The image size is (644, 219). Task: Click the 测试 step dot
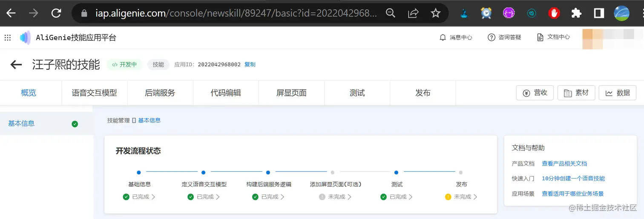point(397,173)
